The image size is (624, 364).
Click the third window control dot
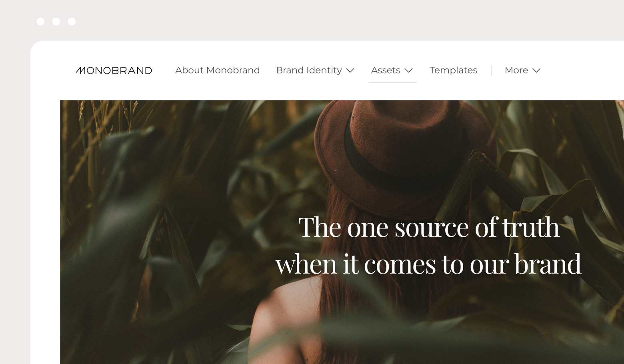tap(72, 22)
